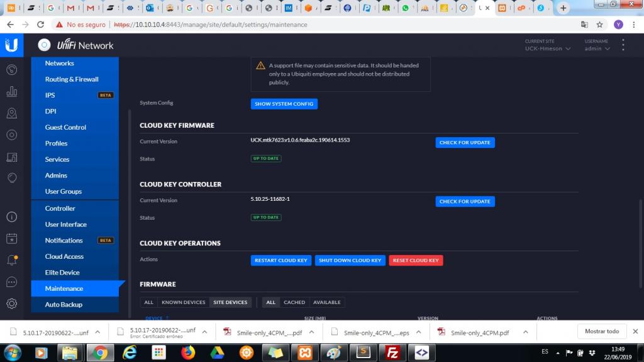Expand options for Smile-only_4CPM.pdf download
This screenshot has height=362, width=644.
525,332
